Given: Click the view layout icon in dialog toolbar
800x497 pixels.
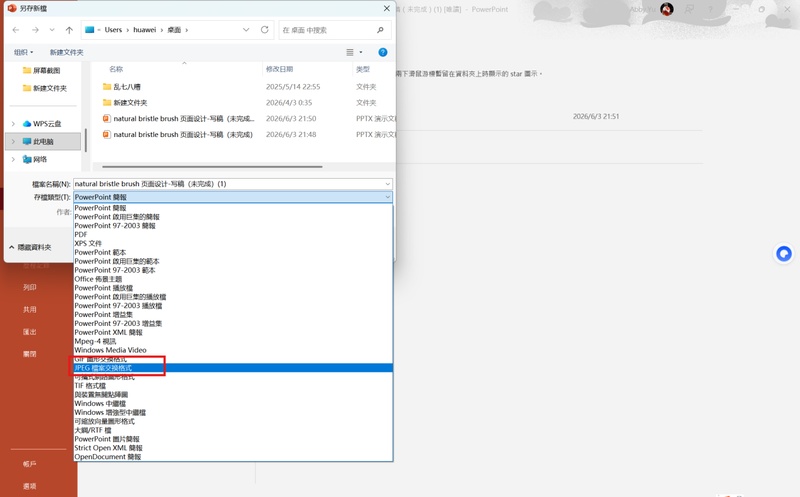Looking at the screenshot, I should pos(350,52).
